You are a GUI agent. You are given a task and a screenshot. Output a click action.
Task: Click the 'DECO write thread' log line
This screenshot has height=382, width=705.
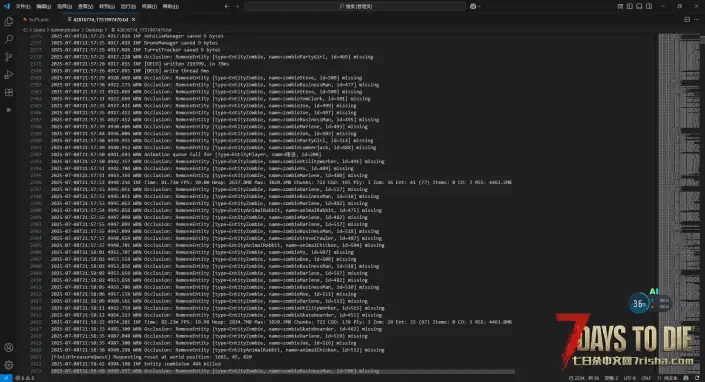click(129, 71)
